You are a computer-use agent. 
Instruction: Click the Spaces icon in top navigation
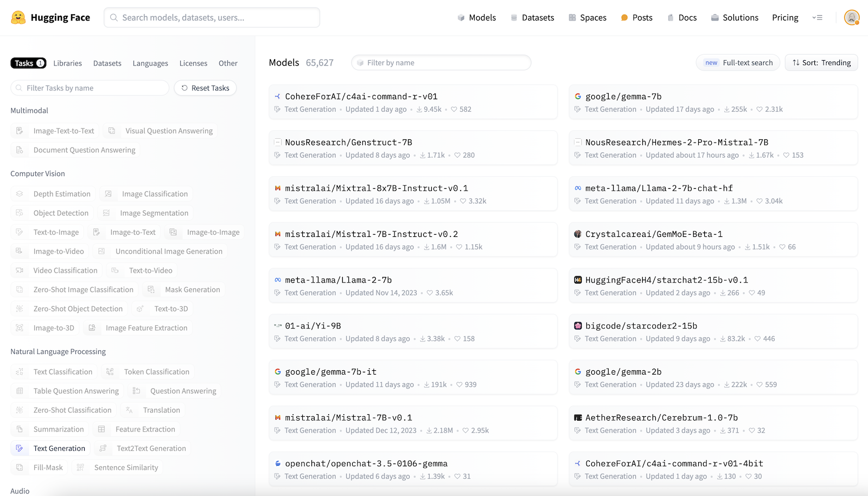572,18
